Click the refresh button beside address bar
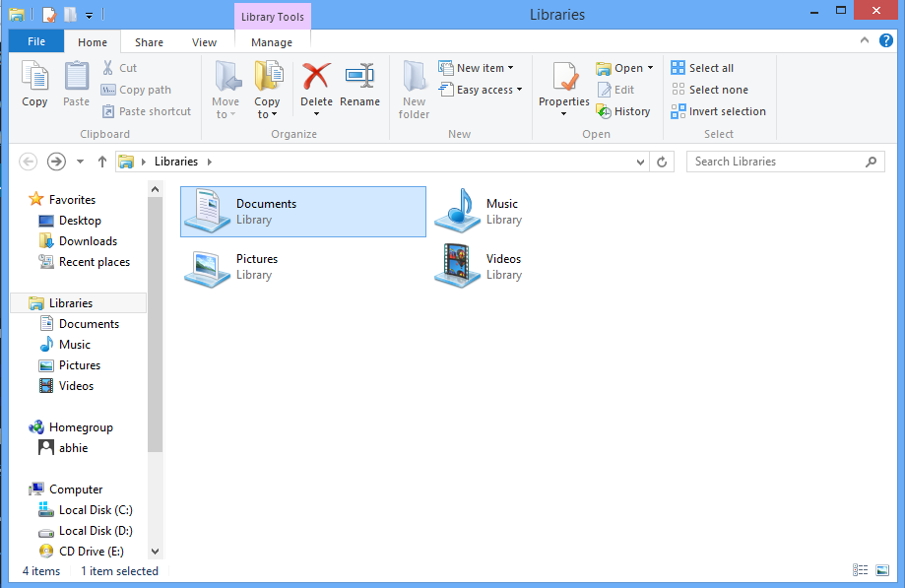This screenshot has height=588, width=905. tap(663, 162)
